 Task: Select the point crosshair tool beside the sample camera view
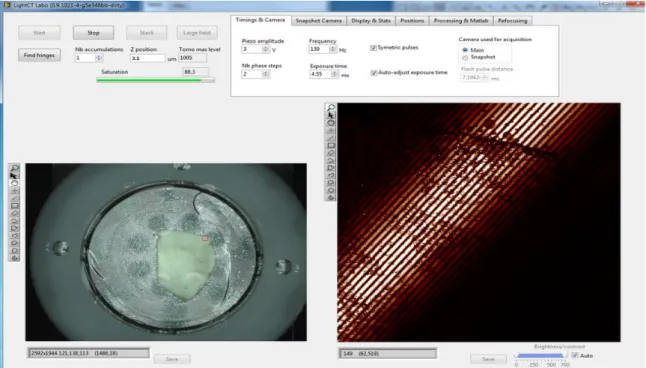coord(14,190)
